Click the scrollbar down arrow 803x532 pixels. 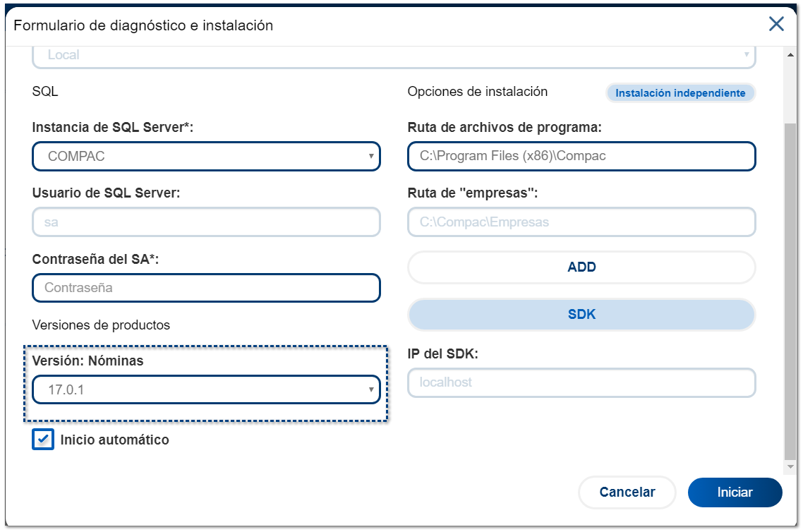tap(790, 466)
